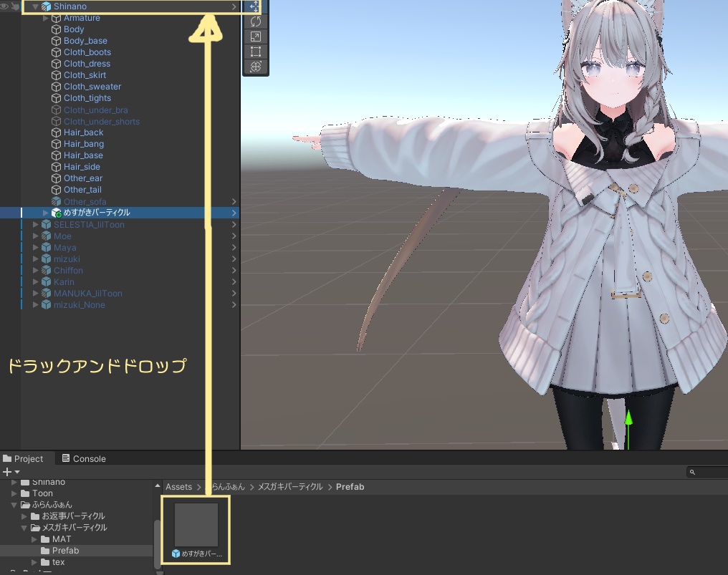Expand the SELESTIA_lilToon prefab row
This screenshot has height=575, width=728.
(x=35, y=223)
